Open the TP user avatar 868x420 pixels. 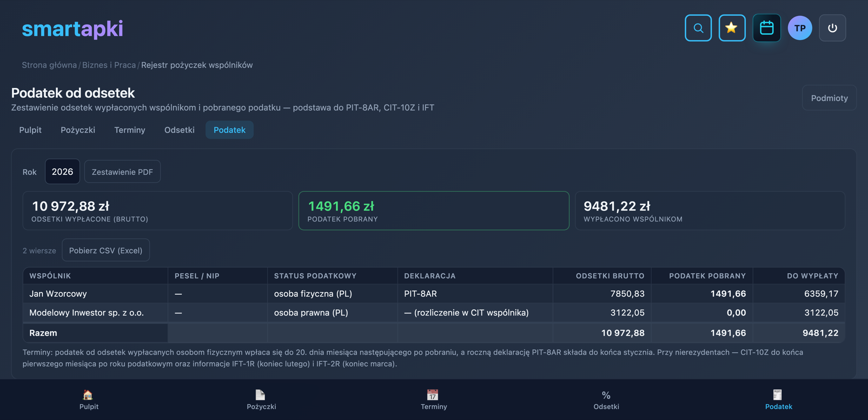[x=800, y=28]
